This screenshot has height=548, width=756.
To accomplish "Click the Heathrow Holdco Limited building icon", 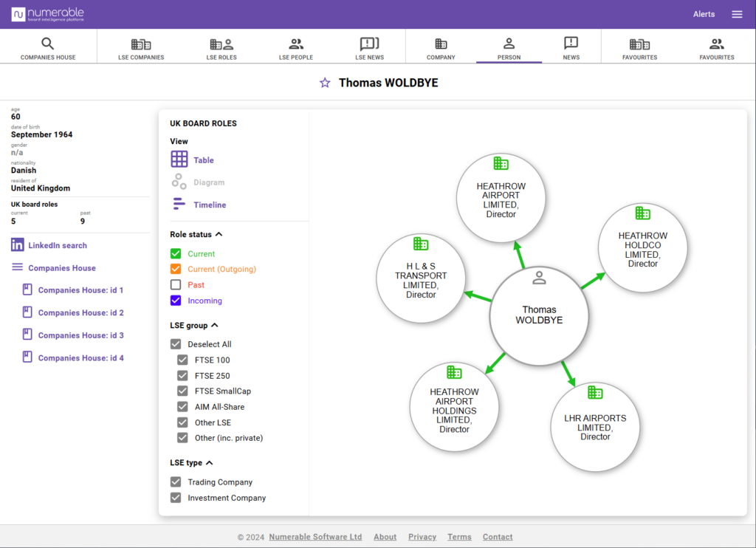I will [x=643, y=213].
